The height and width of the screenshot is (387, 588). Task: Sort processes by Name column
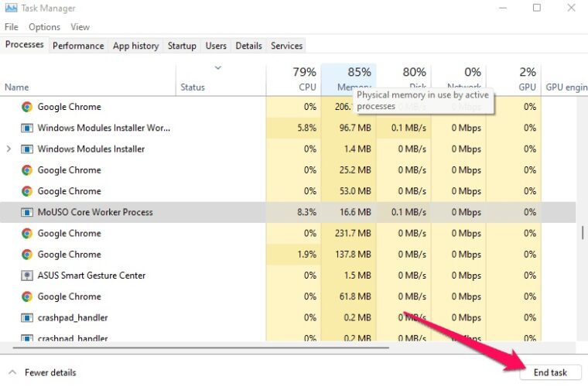tap(87, 80)
